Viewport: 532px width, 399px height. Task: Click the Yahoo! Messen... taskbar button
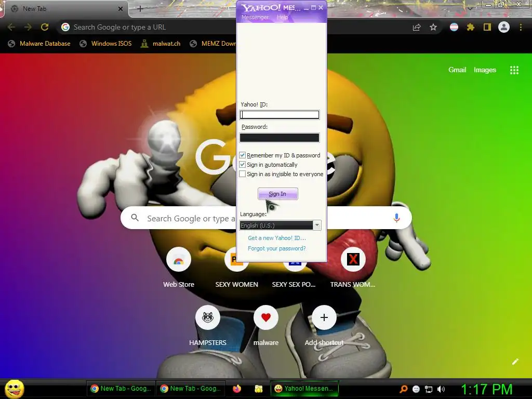pyautogui.click(x=304, y=389)
